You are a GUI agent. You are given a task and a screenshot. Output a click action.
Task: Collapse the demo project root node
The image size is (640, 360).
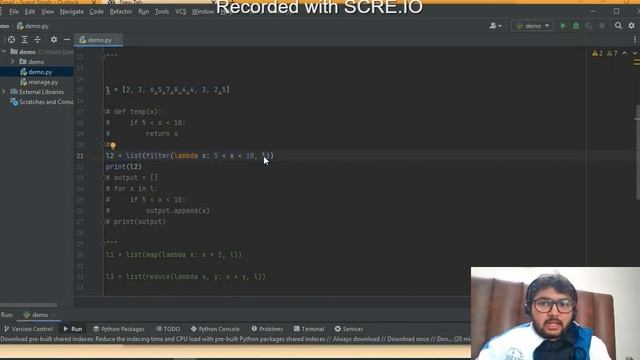click(x=4, y=52)
